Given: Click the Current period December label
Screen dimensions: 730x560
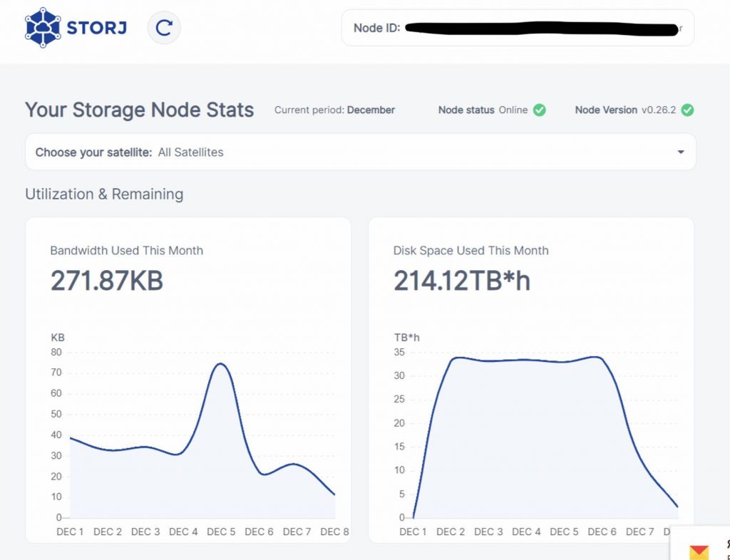Looking at the screenshot, I should tap(334, 110).
